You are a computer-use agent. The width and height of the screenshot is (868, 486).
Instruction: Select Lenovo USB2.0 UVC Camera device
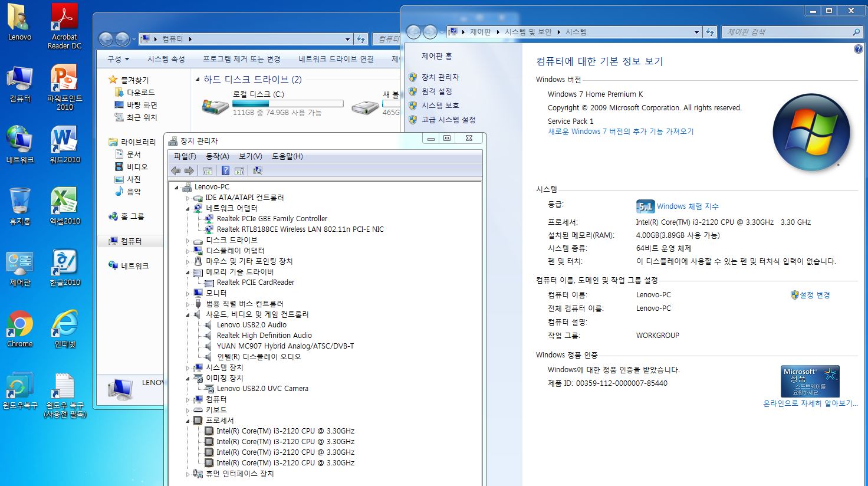click(262, 389)
